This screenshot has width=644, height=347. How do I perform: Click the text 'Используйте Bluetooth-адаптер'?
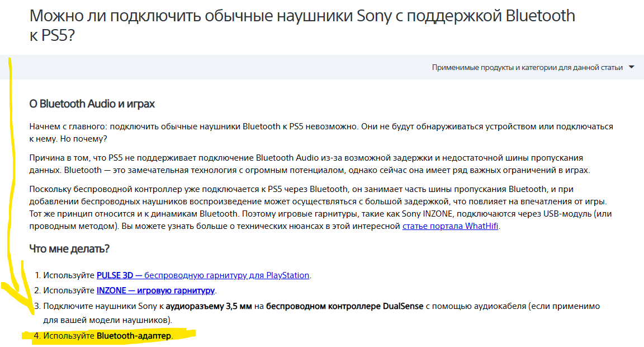click(x=108, y=336)
